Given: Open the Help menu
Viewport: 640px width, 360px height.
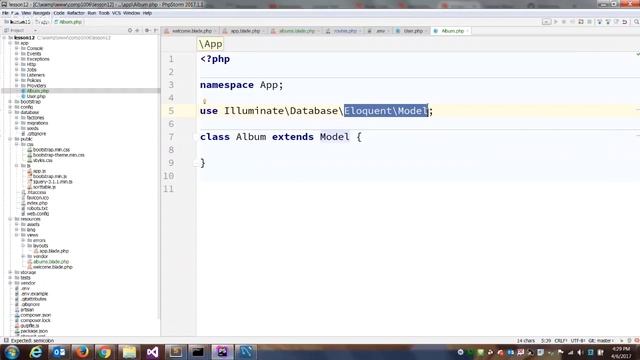Looking at the screenshot, I should tap(147, 13).
